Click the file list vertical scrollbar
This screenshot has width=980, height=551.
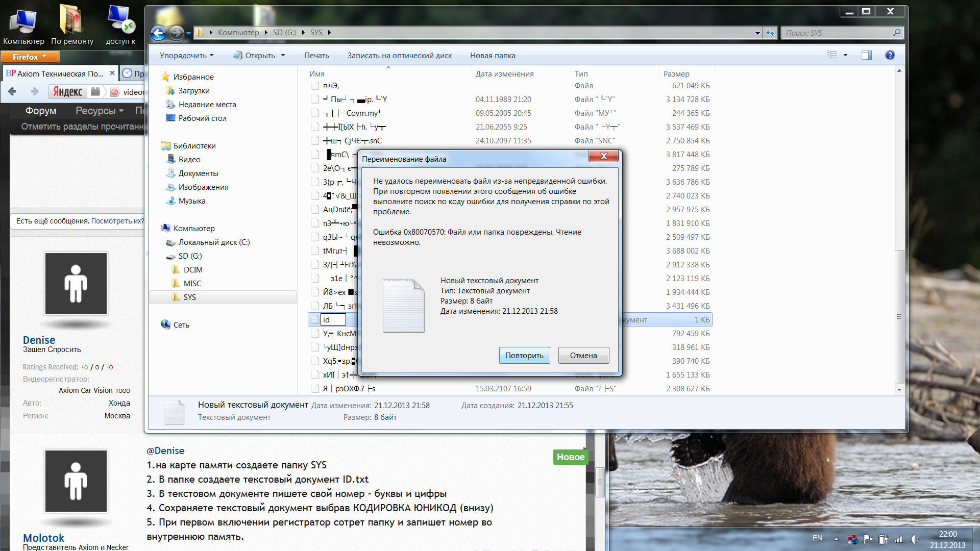(x=899, y=316)
